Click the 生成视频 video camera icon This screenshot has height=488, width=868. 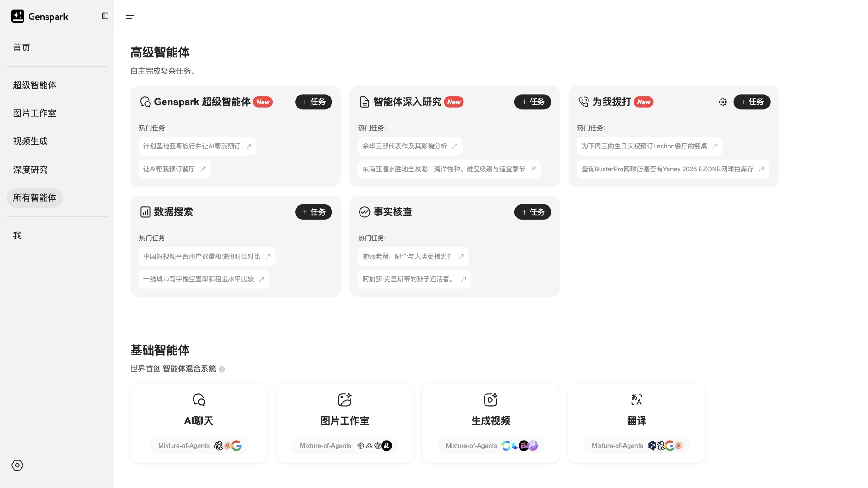tap(490, 399)
